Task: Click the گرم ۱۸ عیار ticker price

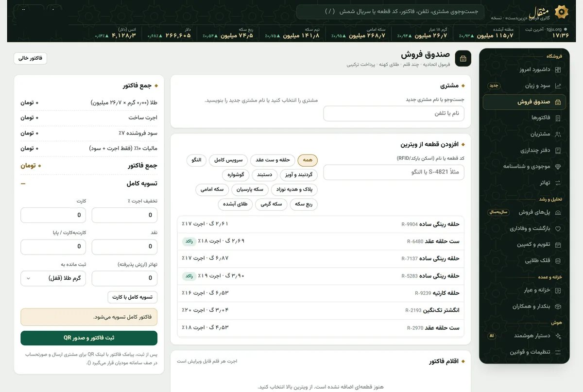Action: click(430, 35)
